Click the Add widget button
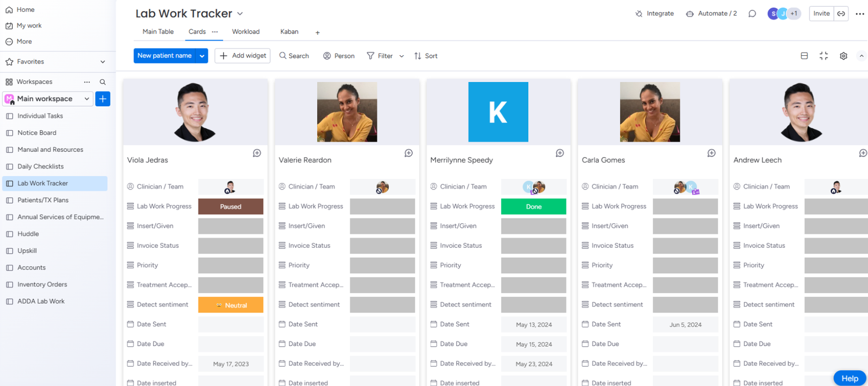 (242, 56)
